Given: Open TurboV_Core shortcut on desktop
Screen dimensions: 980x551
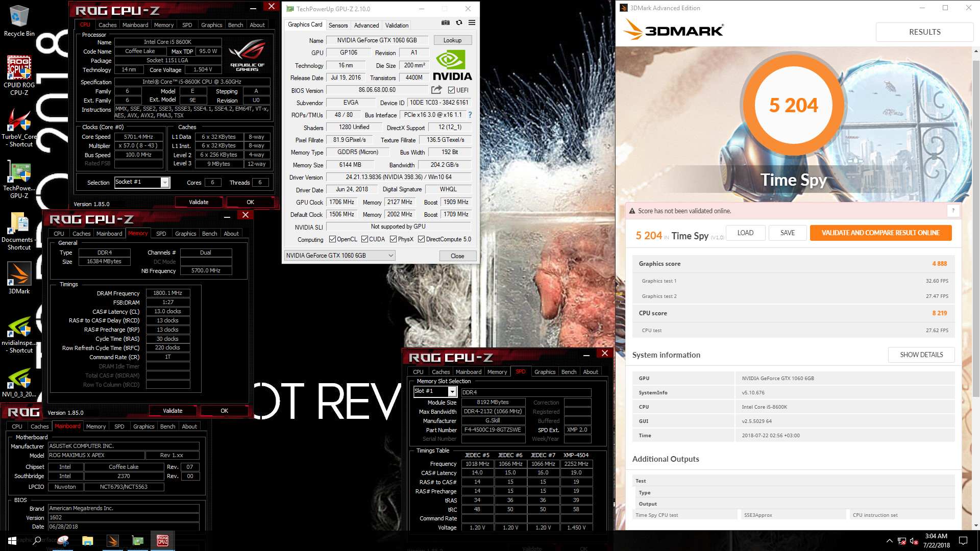Looking at the screenshot, I should pyautogui.click(x=19, y=128).
